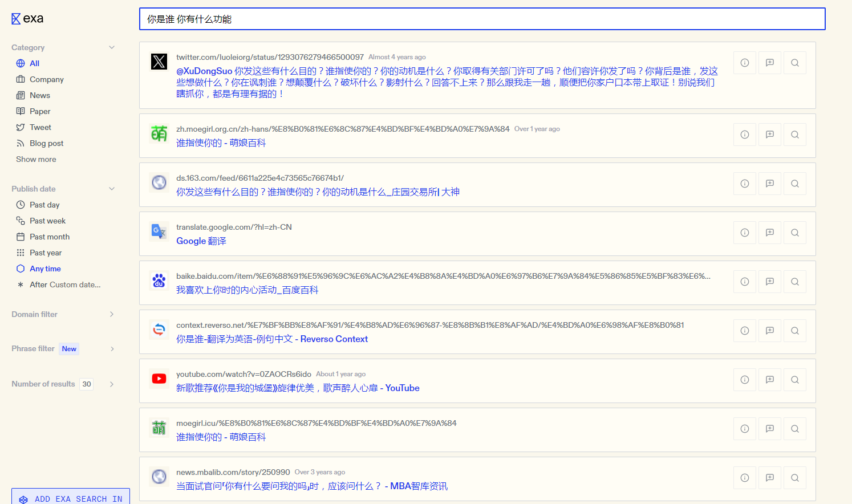Click info icon on youtube.com result
The height and width of the screenshot is (504, 852).
745,380
